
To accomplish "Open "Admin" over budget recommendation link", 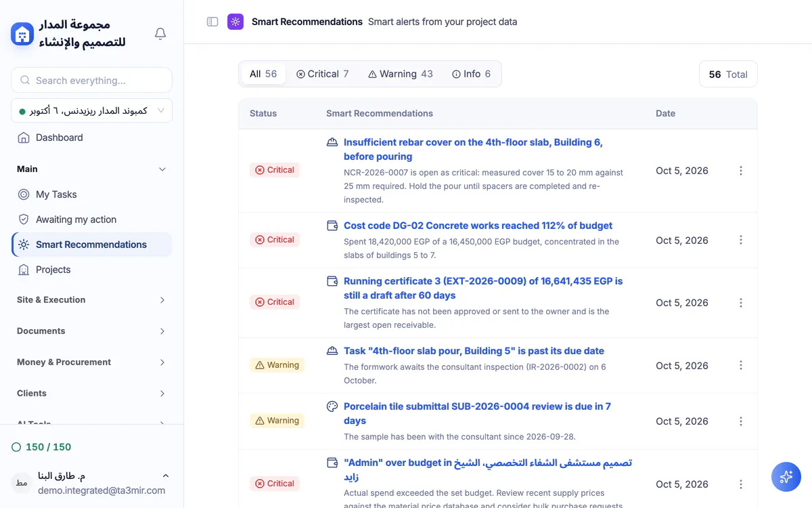I will point(488,469).
